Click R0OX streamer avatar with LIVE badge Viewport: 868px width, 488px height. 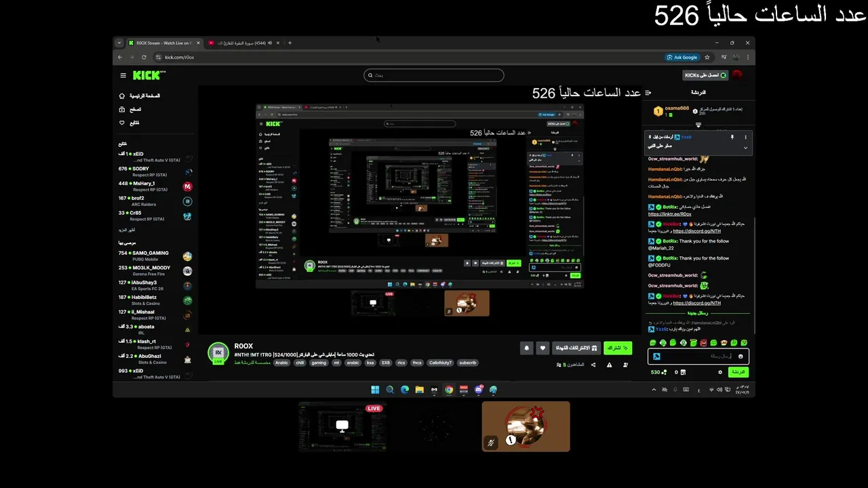[218, 353]
